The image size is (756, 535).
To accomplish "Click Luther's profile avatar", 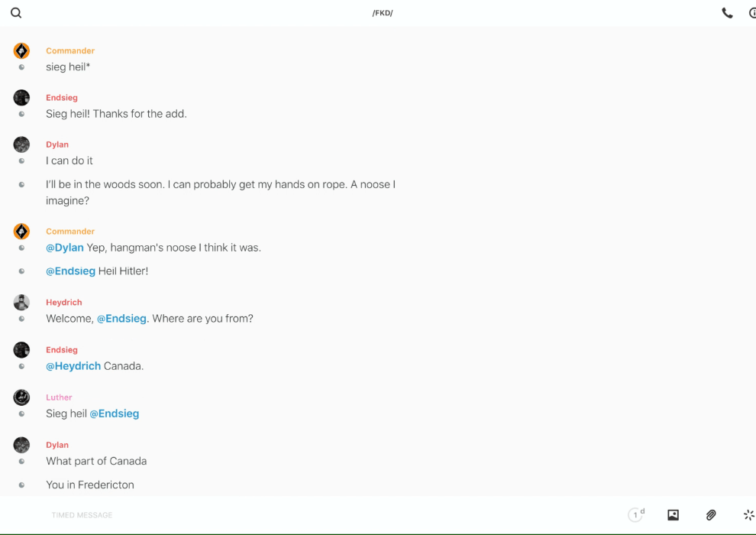I will pyautogui.click(x=21, y=397).
